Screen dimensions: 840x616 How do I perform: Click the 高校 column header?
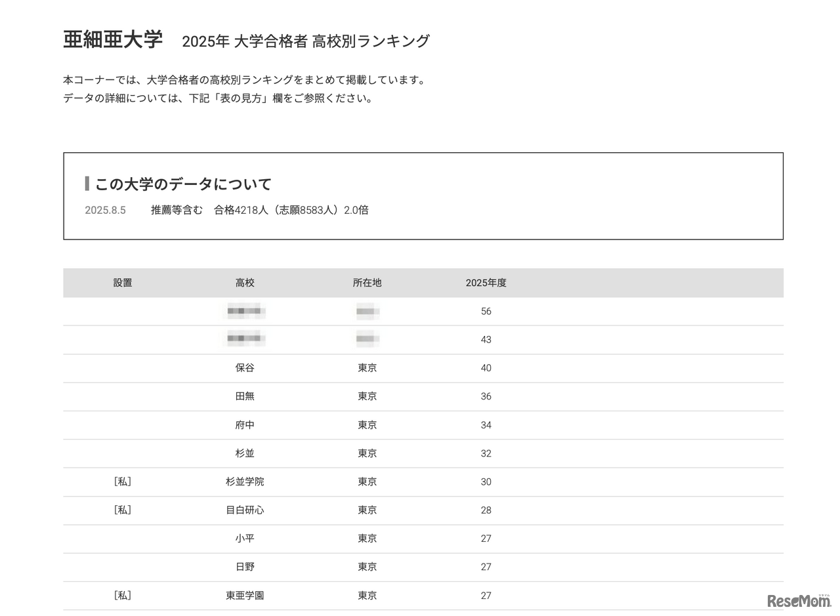245,283
